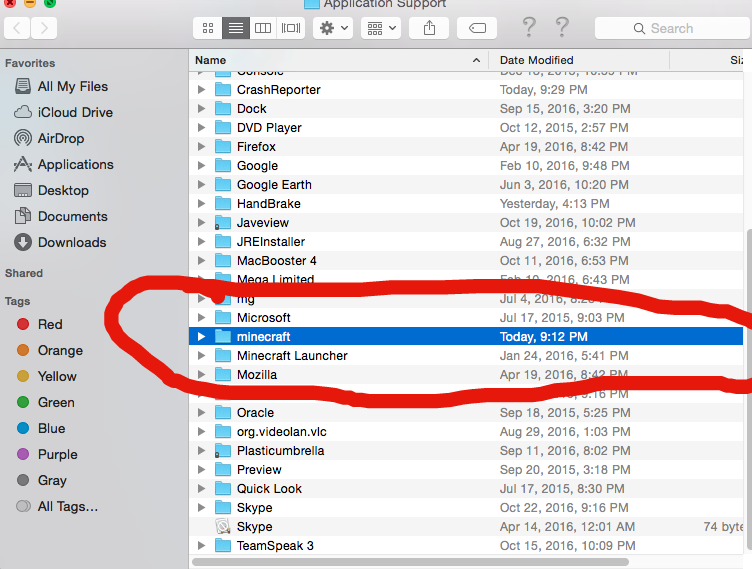
Task: Expand the CrashReporter folder
Action: click(x=201, y=90)
